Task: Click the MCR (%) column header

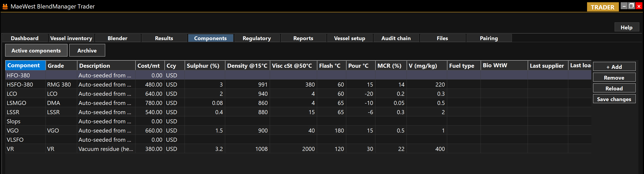Action: (x=391, y=65)
